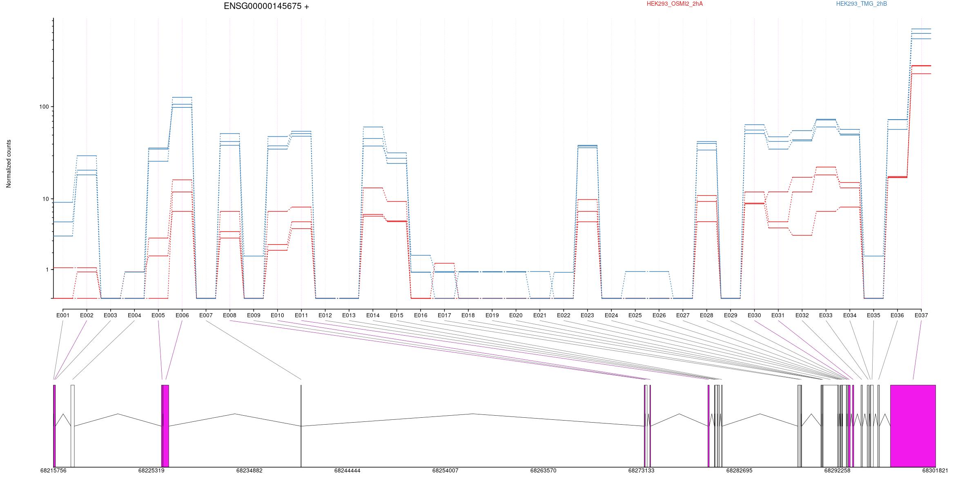Select exon label E024

(x=611, y=315)
